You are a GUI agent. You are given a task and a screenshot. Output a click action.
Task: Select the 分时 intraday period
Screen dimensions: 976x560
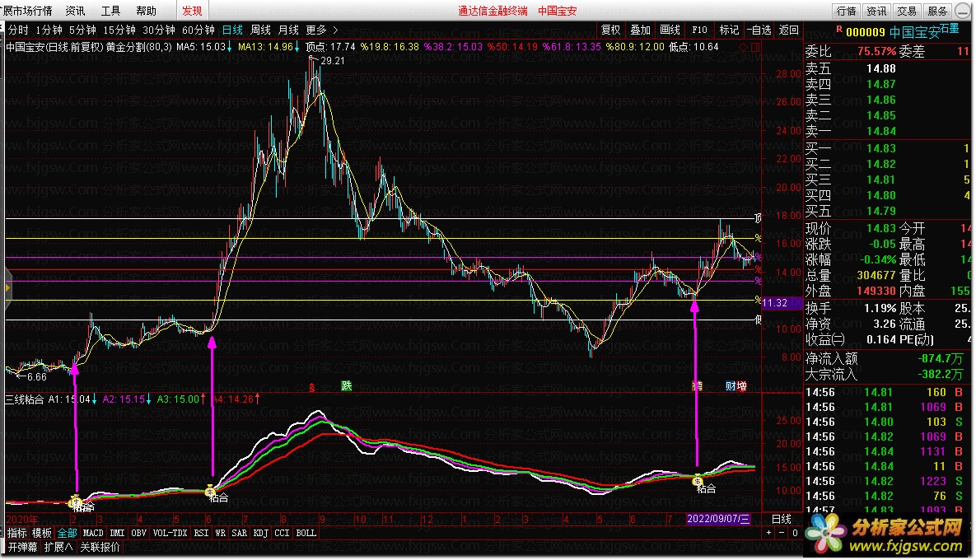tap(18, 30)
